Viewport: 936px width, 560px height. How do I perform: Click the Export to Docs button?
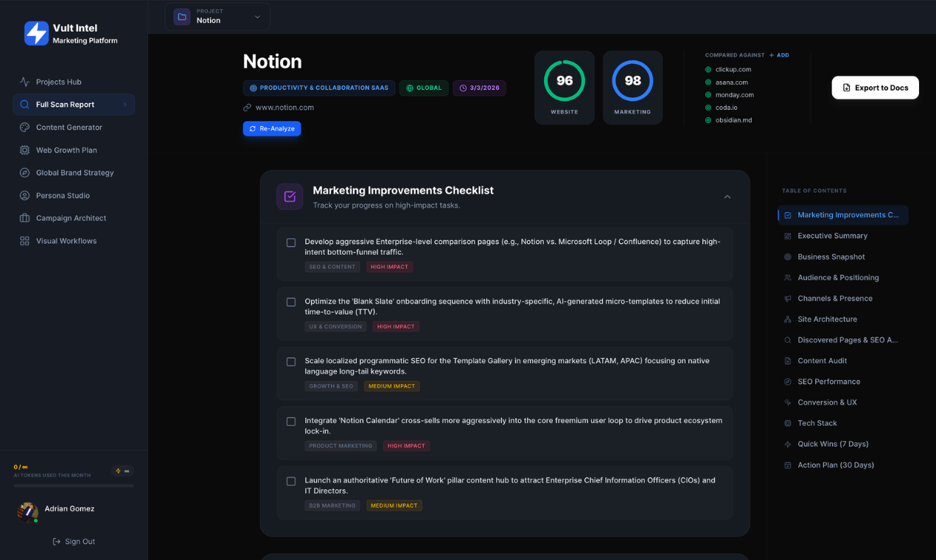pyautogui.click(x=875, y=87)
